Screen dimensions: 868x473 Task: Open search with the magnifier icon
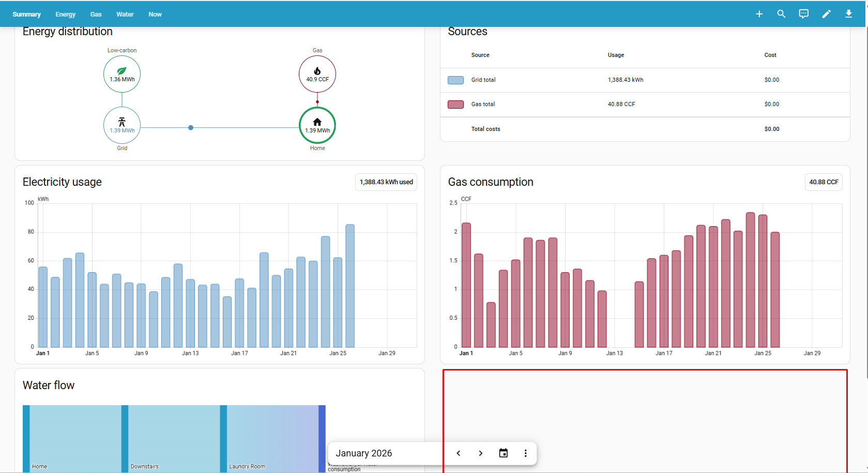pos(781,14)
